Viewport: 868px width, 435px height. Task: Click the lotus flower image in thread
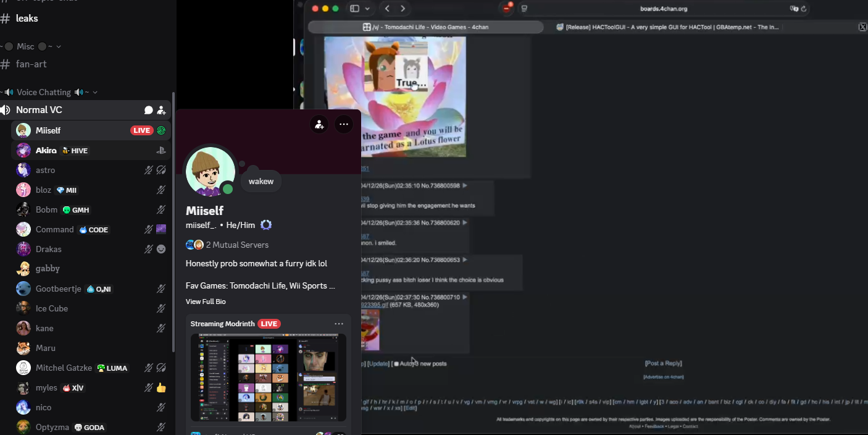395,96
